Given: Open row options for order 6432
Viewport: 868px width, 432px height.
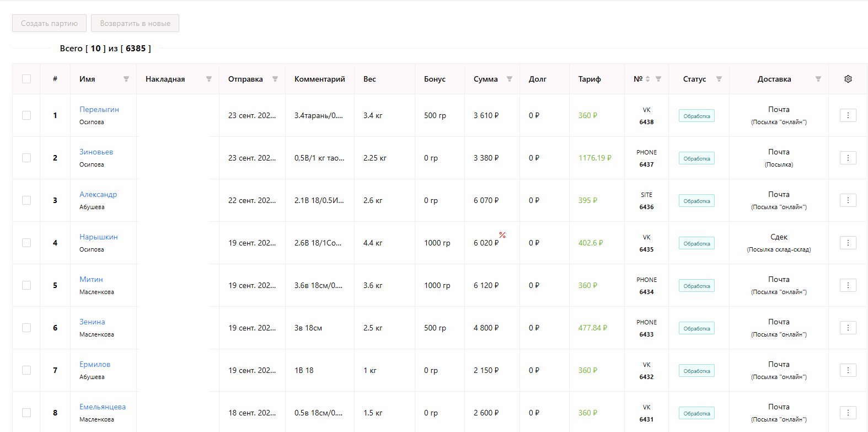Looking at the screenshot, I should [x=848, y=370].
